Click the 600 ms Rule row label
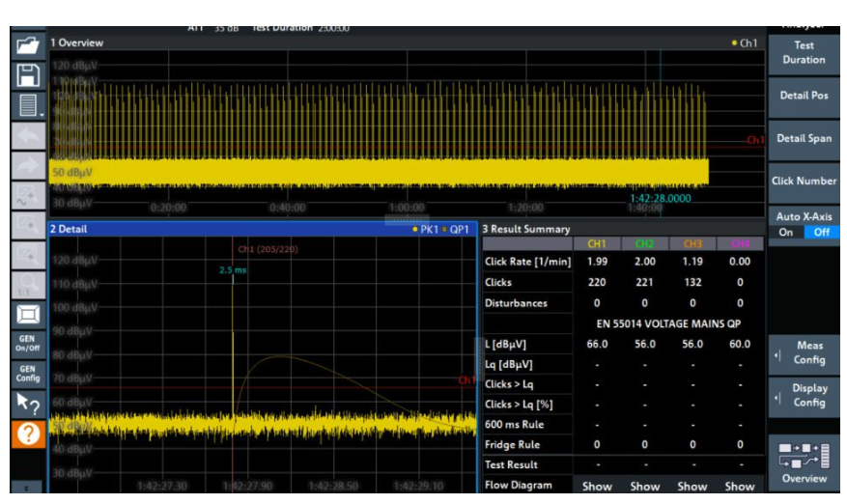Screen dimensions: 847x504 click(x=514, y=425)
